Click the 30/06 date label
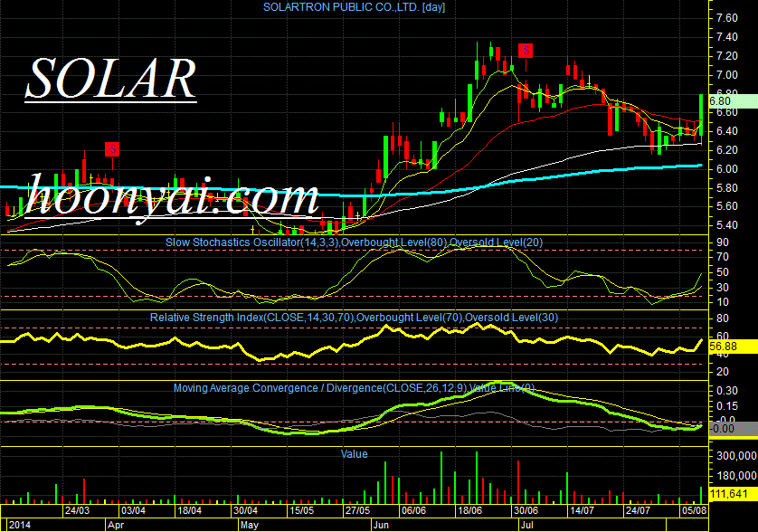Screen dimensions: 758x532 pos(526,510)
